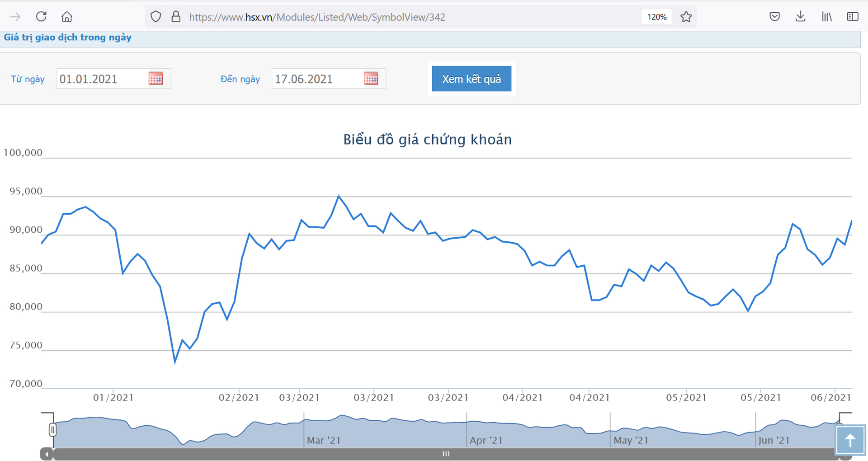Viewport: 868px width, 461px height.
Task: Reload the current page
Action: click(41, 17)
